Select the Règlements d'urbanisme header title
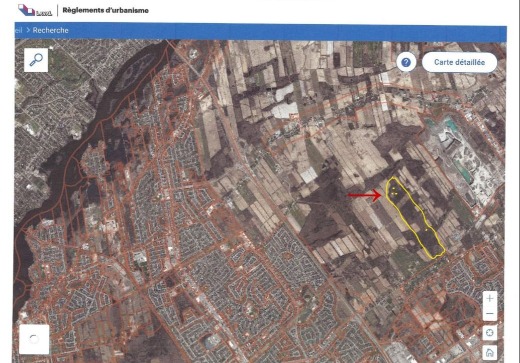520x363 pixels. 105,10
